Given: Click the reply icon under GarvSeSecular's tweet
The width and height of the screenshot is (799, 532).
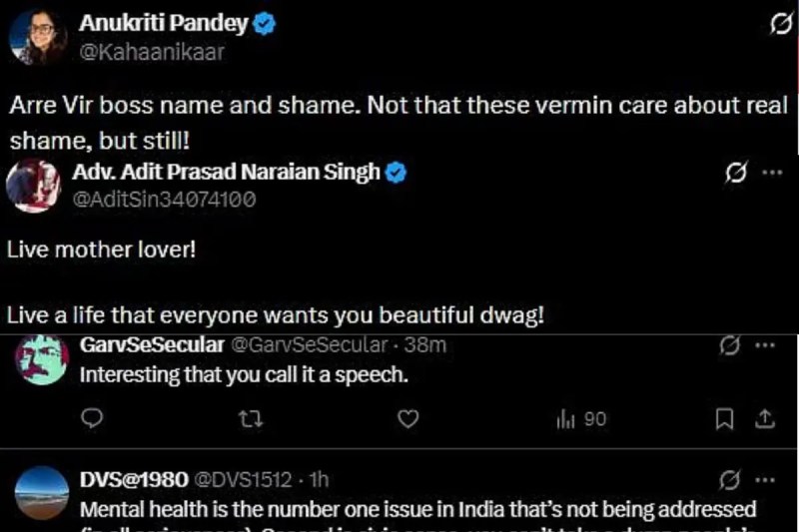Looking at the screenshot, I should click(x=92, y=419).
